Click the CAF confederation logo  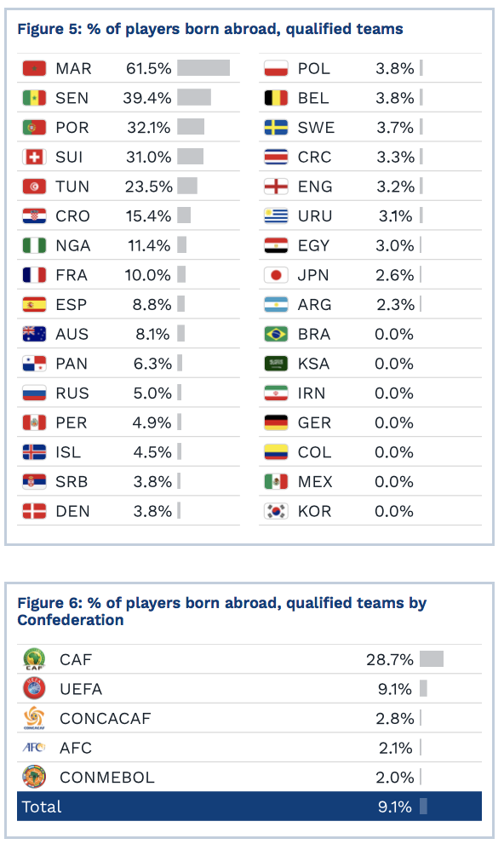point(34,659)
